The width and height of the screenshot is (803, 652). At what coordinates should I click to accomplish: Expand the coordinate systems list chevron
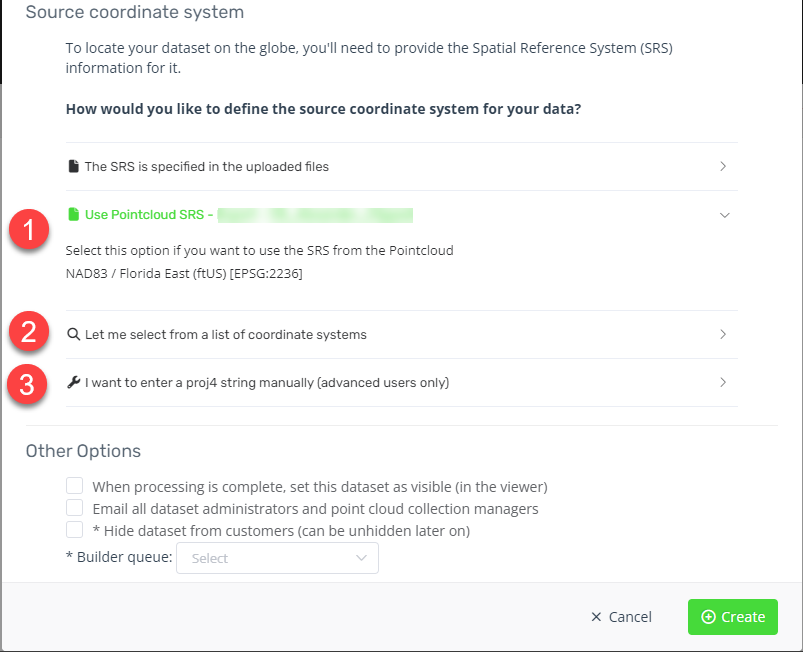click(x=723, y=335)
